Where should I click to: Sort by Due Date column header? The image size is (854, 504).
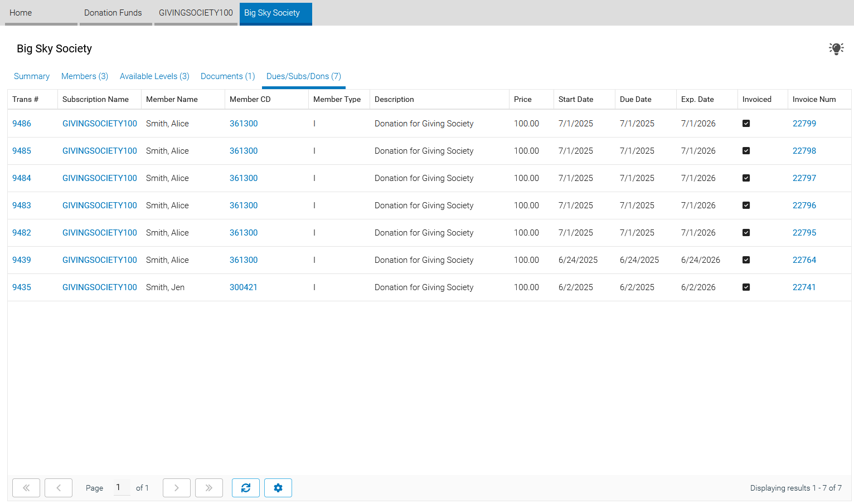click(646, 99)
